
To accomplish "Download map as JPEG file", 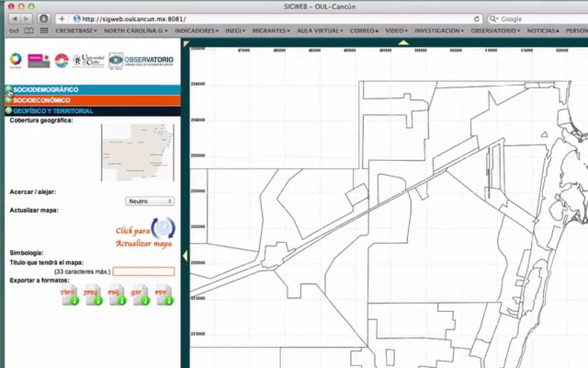I will tap(93, 295).
